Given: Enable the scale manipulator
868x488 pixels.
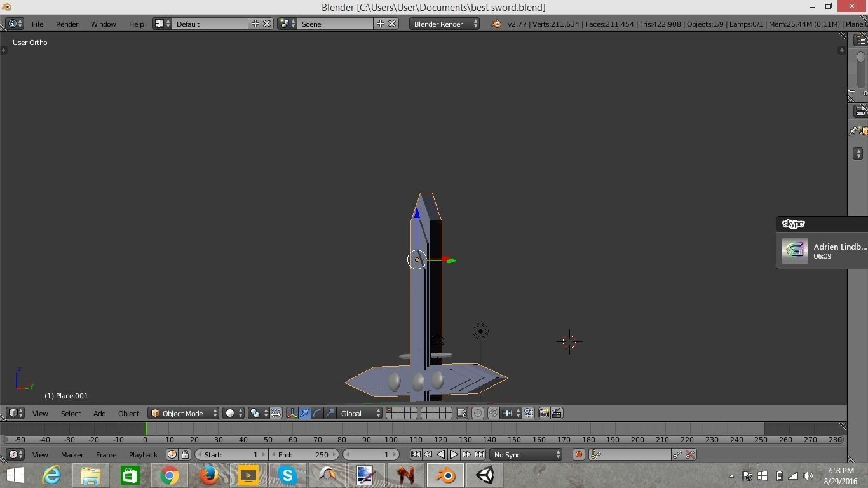Looking at the screenshot, I should click(330, 413).
